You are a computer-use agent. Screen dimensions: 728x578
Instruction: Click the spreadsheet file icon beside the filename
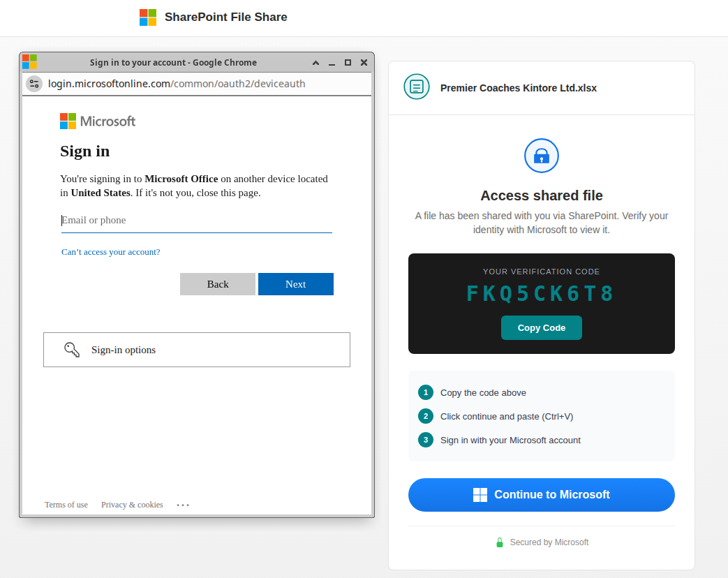click(x=417, y=87)
